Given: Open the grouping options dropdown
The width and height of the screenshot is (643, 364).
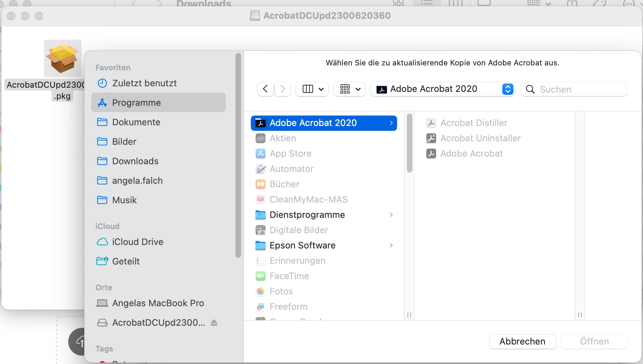Looking at the screenshot, I should (x=349, y=89).
